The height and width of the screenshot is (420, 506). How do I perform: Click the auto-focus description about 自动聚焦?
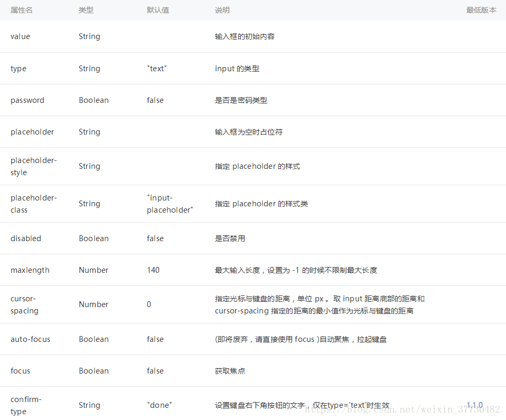point(301,339)
